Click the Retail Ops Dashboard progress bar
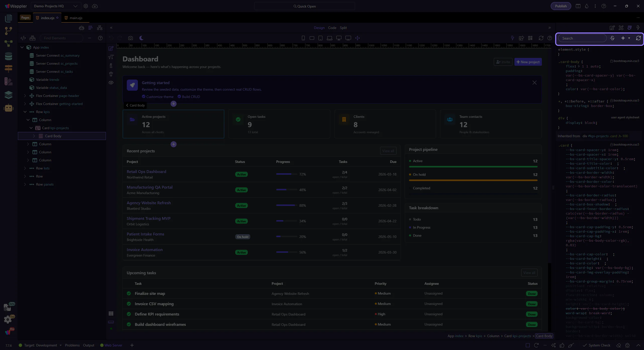Image resolution: width=644 pixels, height=350 pixels. 286,174
